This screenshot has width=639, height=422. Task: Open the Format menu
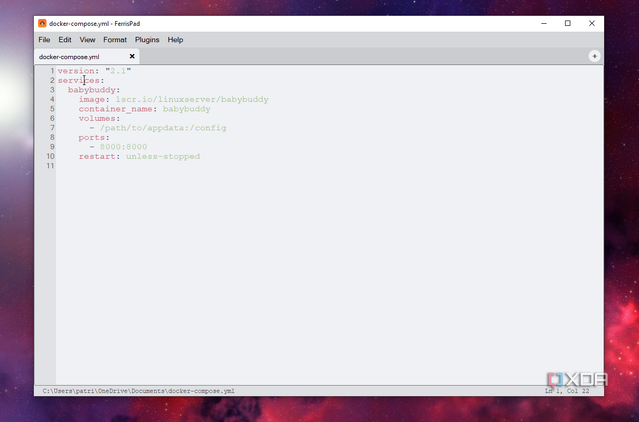[115, 40]
